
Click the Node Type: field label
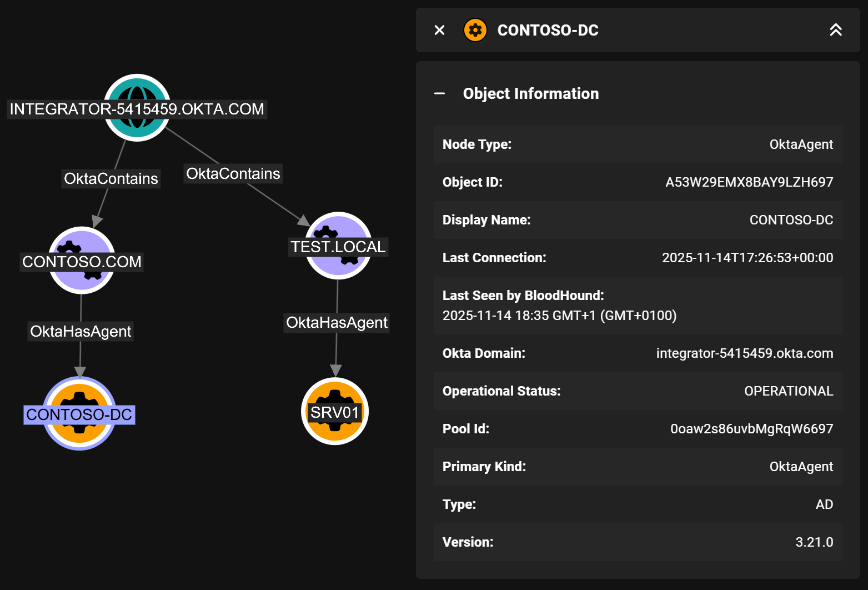click(x=477, y=144)
